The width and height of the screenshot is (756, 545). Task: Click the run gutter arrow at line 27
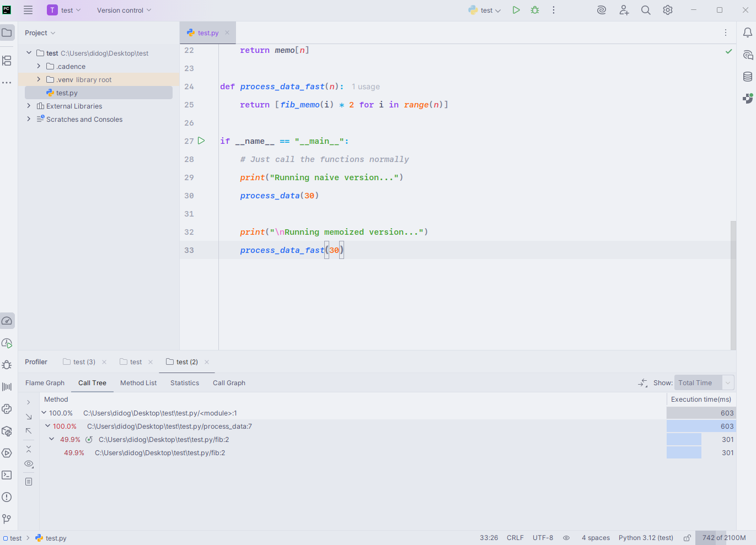(x=201, y=141)
